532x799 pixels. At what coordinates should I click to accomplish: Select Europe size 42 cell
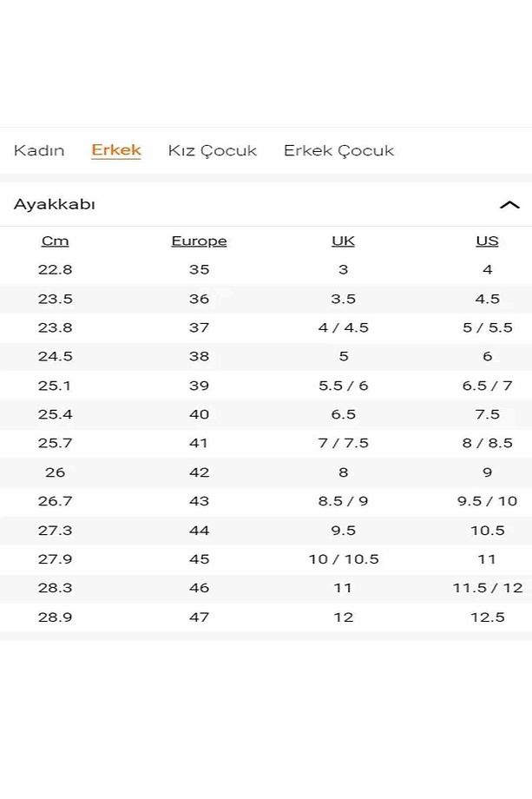tap(199, 472)
